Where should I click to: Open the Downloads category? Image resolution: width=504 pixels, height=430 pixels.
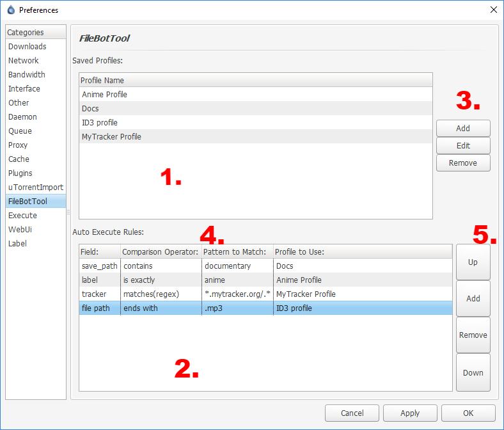(x=36, y=46)
